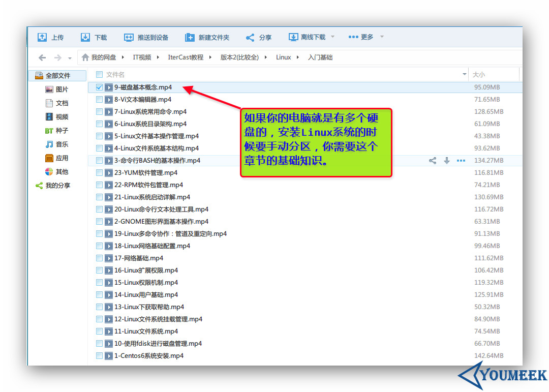Switch to the 视频 (Videos) category in sidebar
This screenshot has height=392, width=549.
[59, 116]
